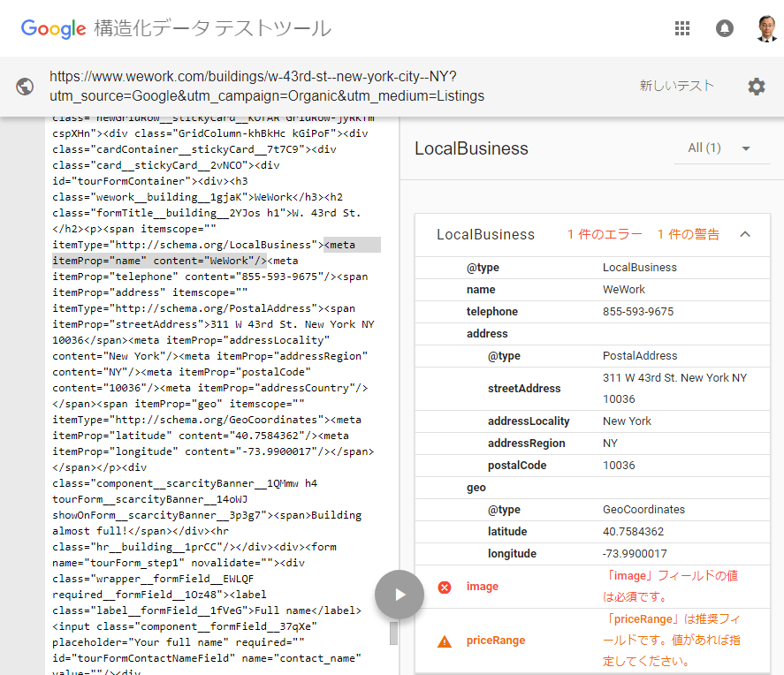Image resolution: width=784 pixels, height=675 pixels.
Task: Select the address property row
Action: click(x=592, y=334)
